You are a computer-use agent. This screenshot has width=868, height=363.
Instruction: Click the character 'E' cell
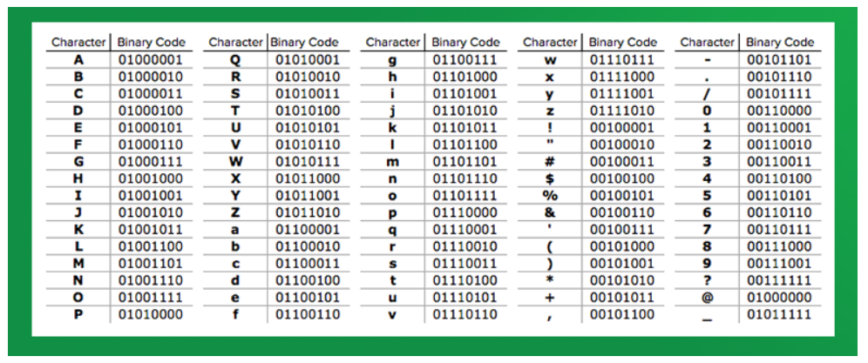point(78,128)
